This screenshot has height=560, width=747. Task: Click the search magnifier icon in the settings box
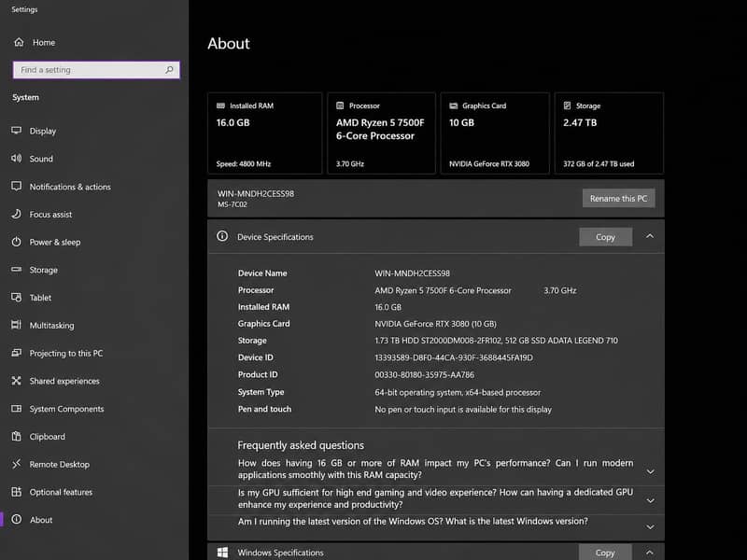tap(169, 70)
